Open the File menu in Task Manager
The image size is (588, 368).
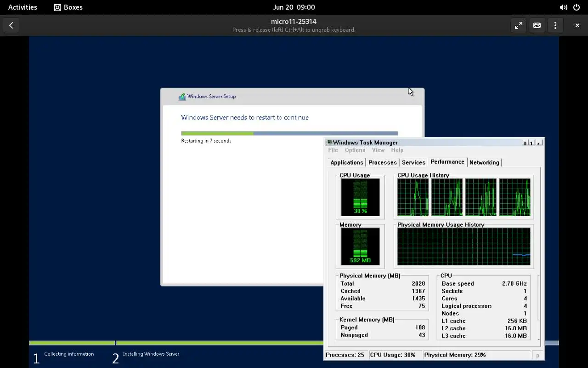(333, 150)
